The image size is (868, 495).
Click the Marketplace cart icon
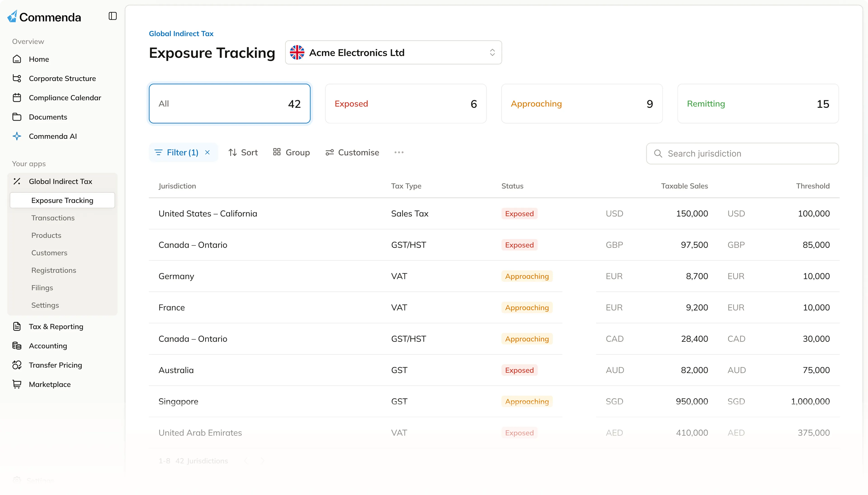click(17, 384)
